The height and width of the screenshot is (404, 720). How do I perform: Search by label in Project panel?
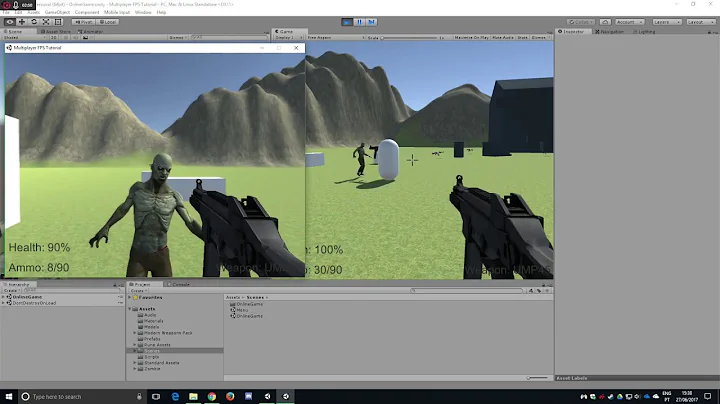tap(539, 291)
